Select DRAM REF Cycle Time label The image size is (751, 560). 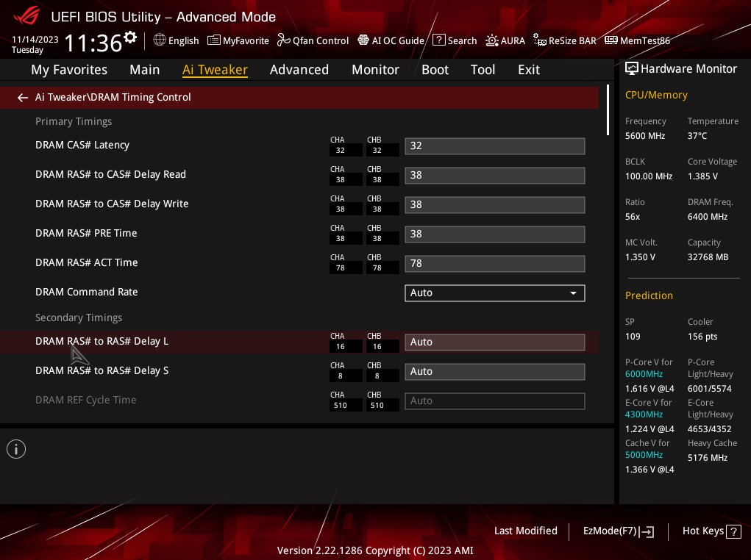(x=86, y=400)
